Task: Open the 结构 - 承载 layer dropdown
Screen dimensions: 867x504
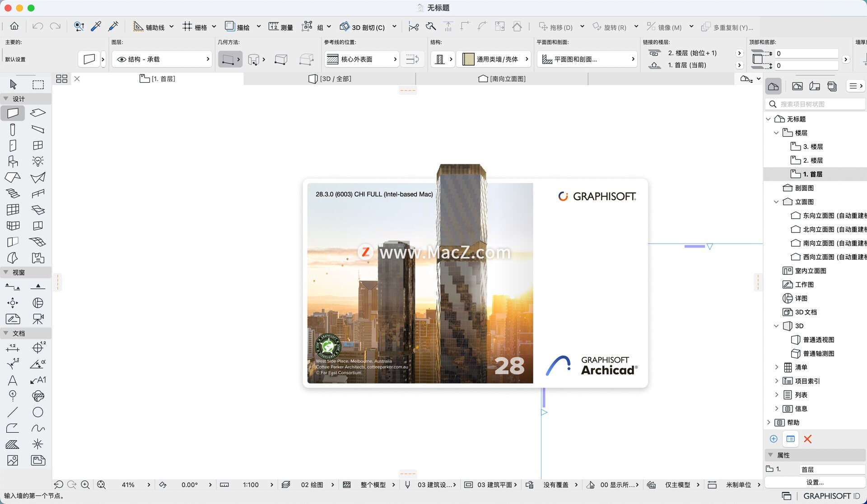Action: tap(162, 59)
